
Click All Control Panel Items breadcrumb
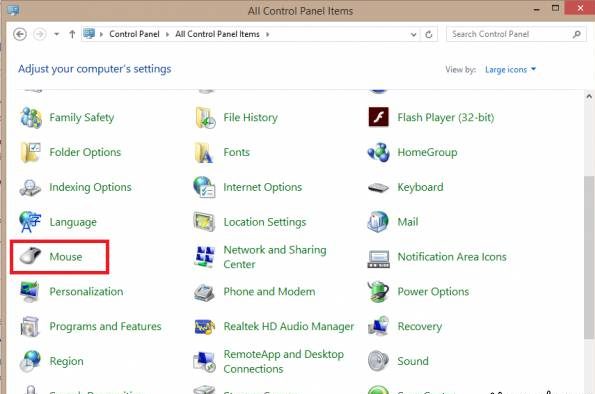click(217, 34)
